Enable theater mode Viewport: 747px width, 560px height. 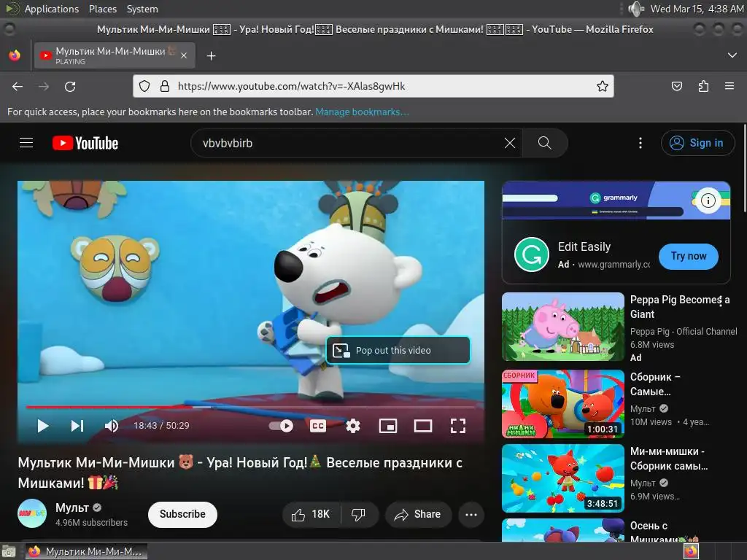(x=423, y=426)
